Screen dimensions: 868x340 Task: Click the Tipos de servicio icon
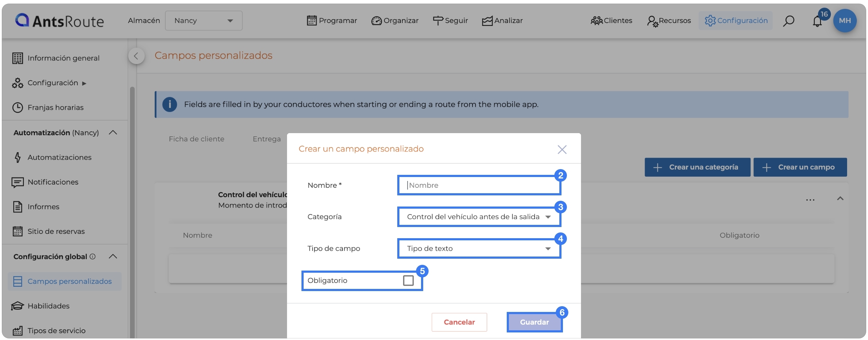17,330
